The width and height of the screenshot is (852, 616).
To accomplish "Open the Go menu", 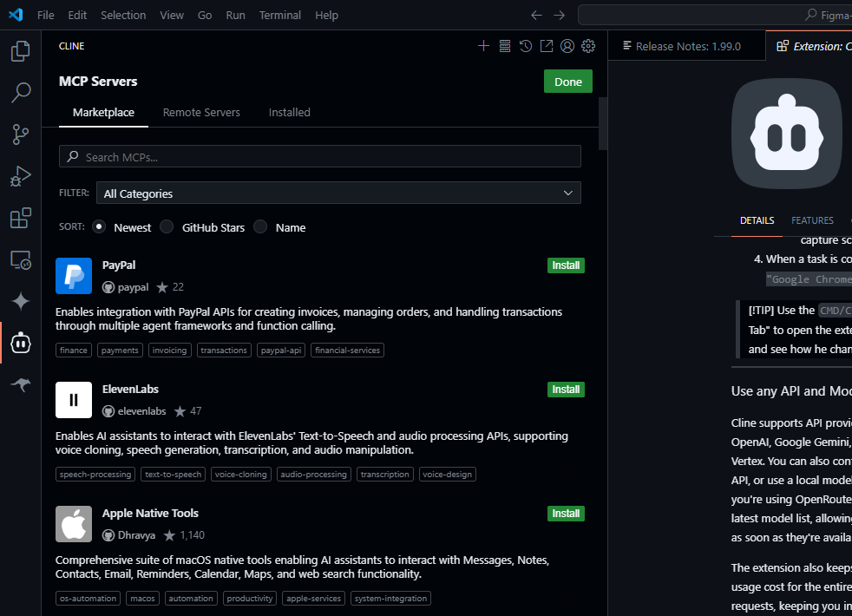I will click(205, 16).
